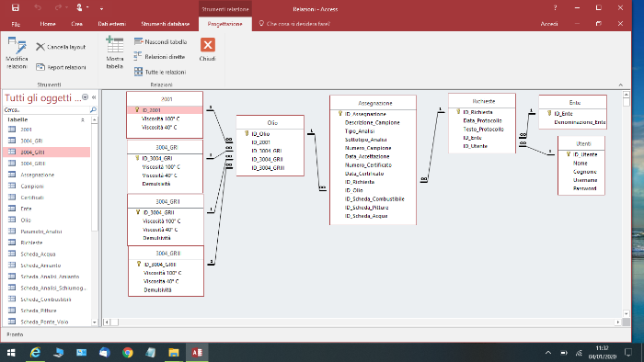Click Denominazione_Ente field in Ente table
The width and height of the screenshot is (644, 362).
point(580,122)
